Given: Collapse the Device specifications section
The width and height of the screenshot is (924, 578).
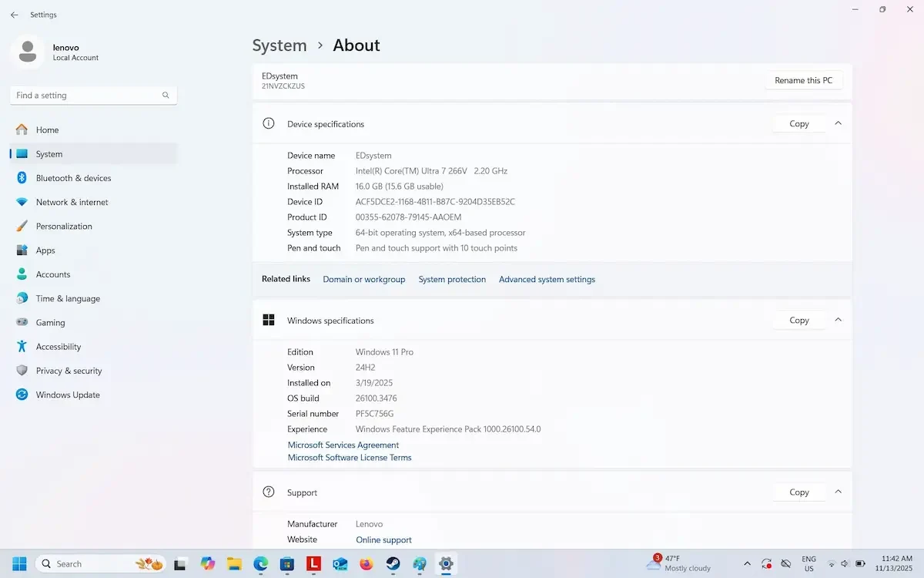Looking at the screenshot, I should point(839,123).
